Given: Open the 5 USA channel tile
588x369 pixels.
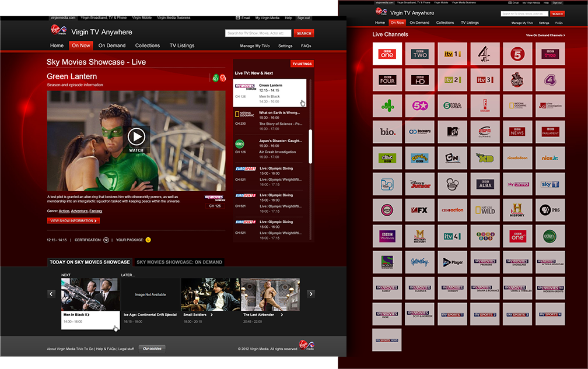Looking at the screenshot, I should click(452, 106).
